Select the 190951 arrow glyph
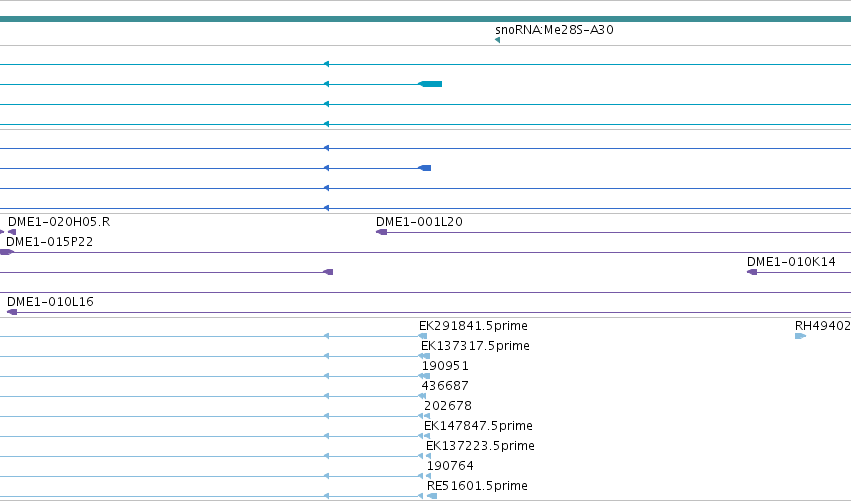This screenshot has height=501, width=851. pos(424,376)
